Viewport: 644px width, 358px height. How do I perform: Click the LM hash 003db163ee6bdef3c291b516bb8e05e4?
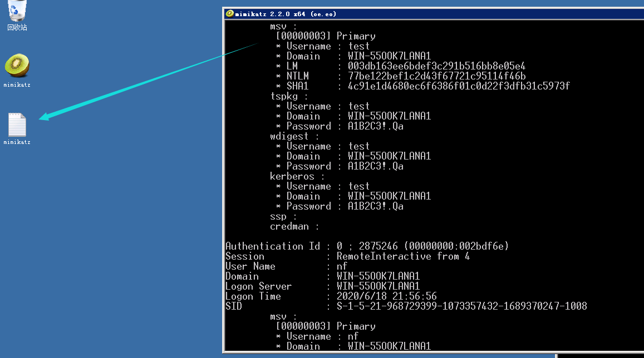pyautogui.click(x=436, y=66)
